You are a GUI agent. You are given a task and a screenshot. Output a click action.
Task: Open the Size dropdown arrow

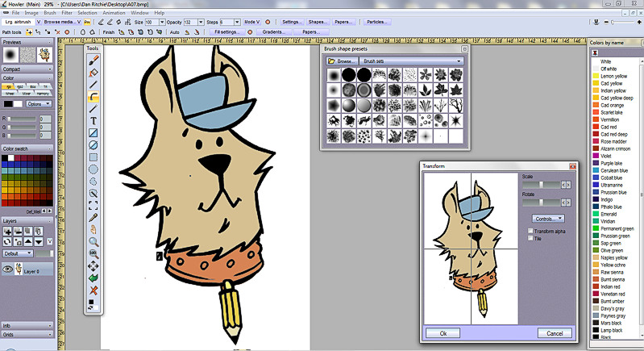pyautogui.click(x=162, y=22)
